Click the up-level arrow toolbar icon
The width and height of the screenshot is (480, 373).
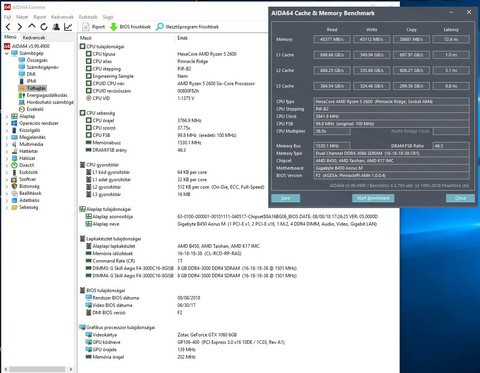point(32,26)
